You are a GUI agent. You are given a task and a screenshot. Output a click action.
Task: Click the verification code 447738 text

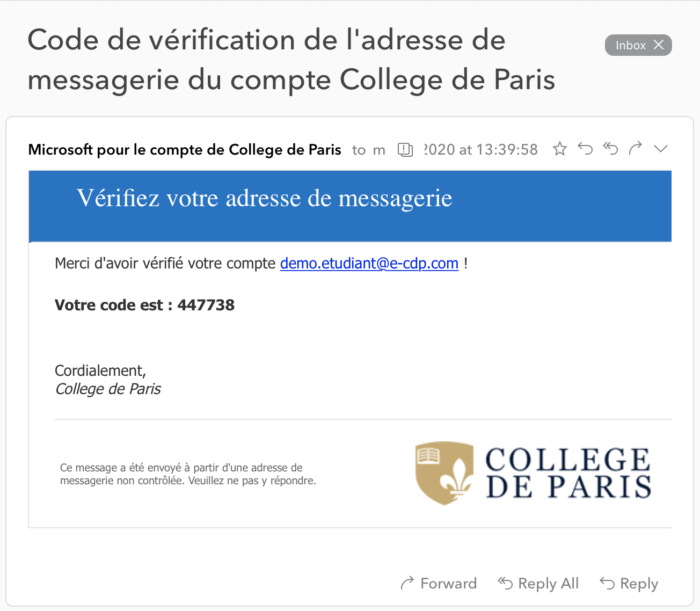coord(206,305)
